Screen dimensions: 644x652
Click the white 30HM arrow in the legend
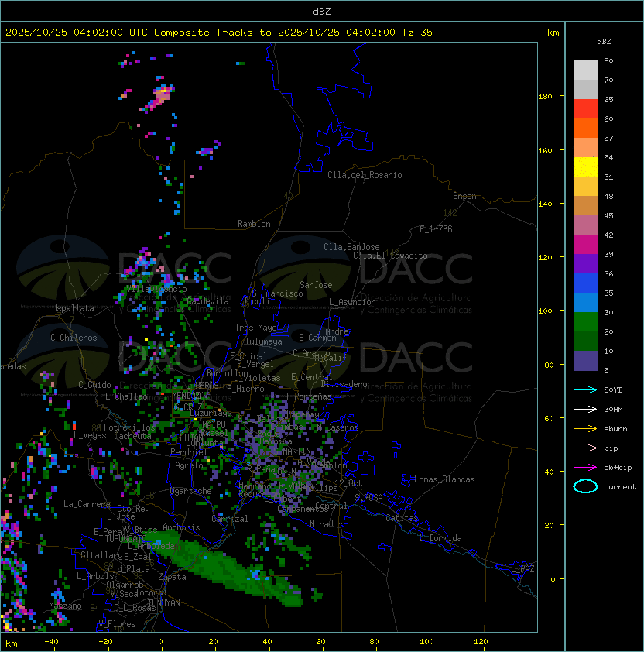coord(585,409)
